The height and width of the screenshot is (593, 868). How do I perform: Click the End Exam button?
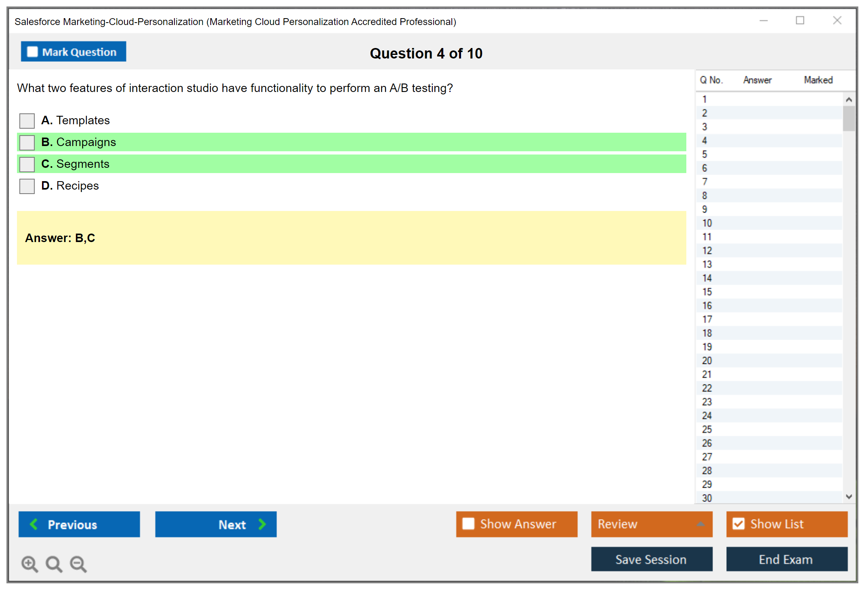tap(786, 559)
